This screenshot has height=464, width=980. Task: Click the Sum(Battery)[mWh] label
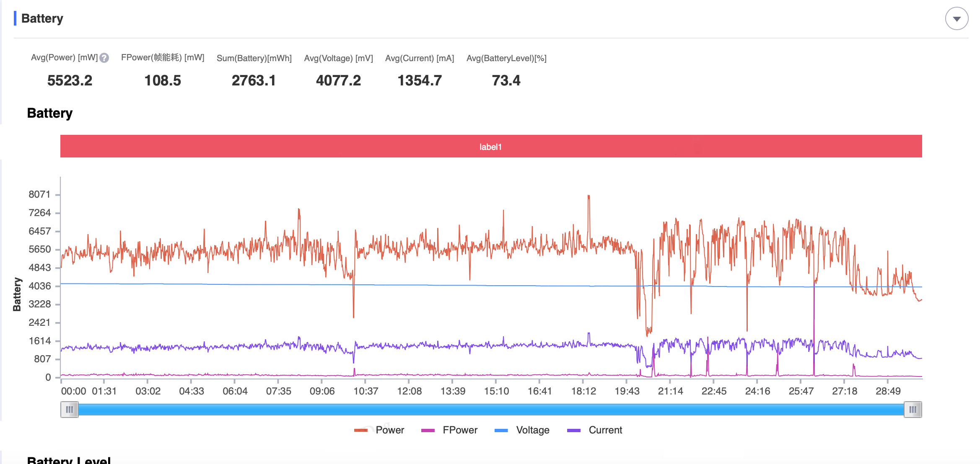pos(254,58)
